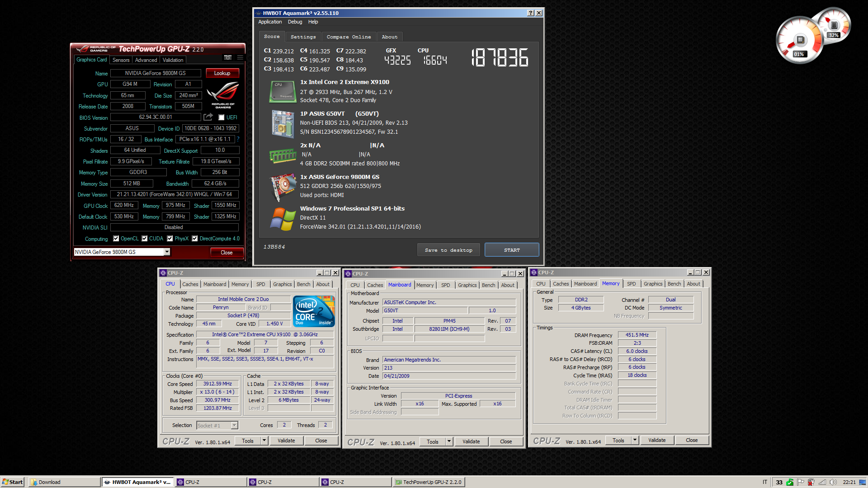Open the Debug menu in Aquamark
Screen dimensions: 868x488
click(295, 22)
